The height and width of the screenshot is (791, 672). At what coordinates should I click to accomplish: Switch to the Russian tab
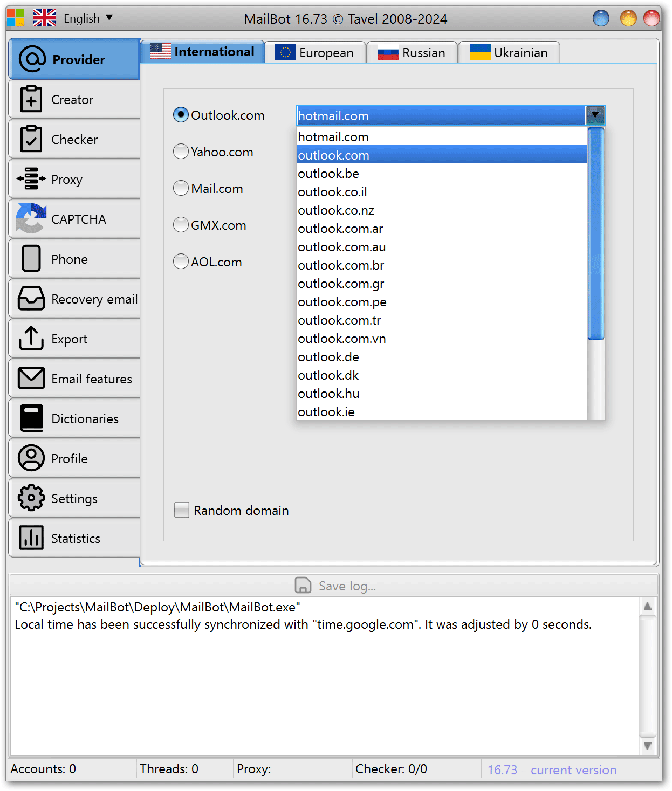pyautogui.click(x=412, y=52)
